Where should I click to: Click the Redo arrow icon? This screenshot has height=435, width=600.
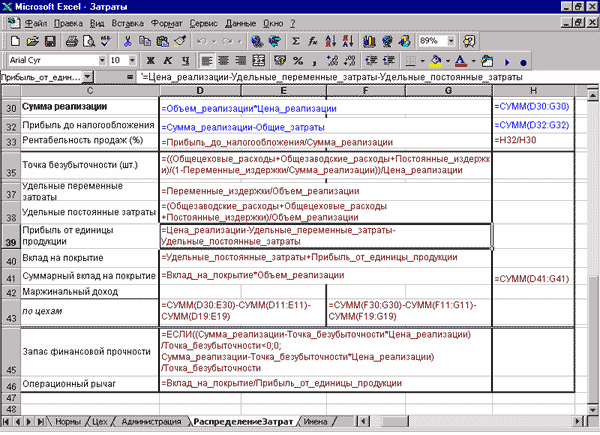228,41
